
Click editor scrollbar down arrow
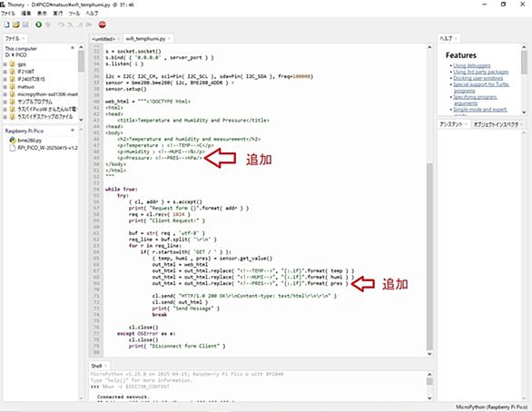tap(429, 354)
